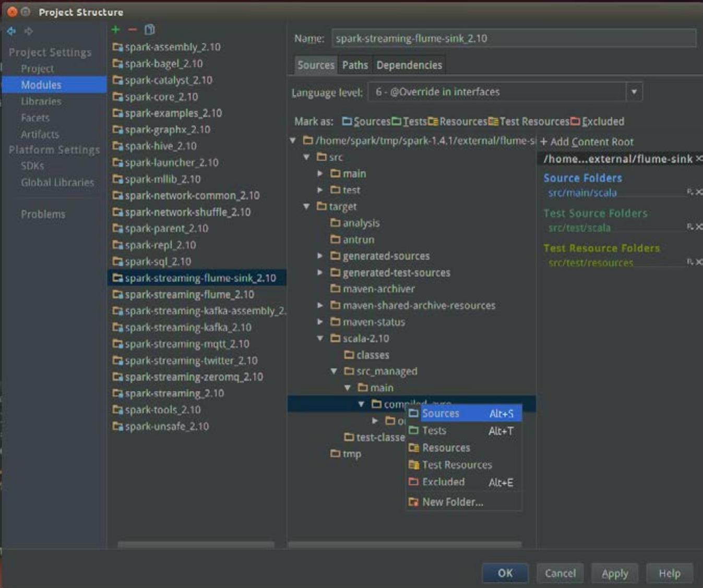Edit properties icon for src/test/scala
703x588 pixels.
click(690, 227)
